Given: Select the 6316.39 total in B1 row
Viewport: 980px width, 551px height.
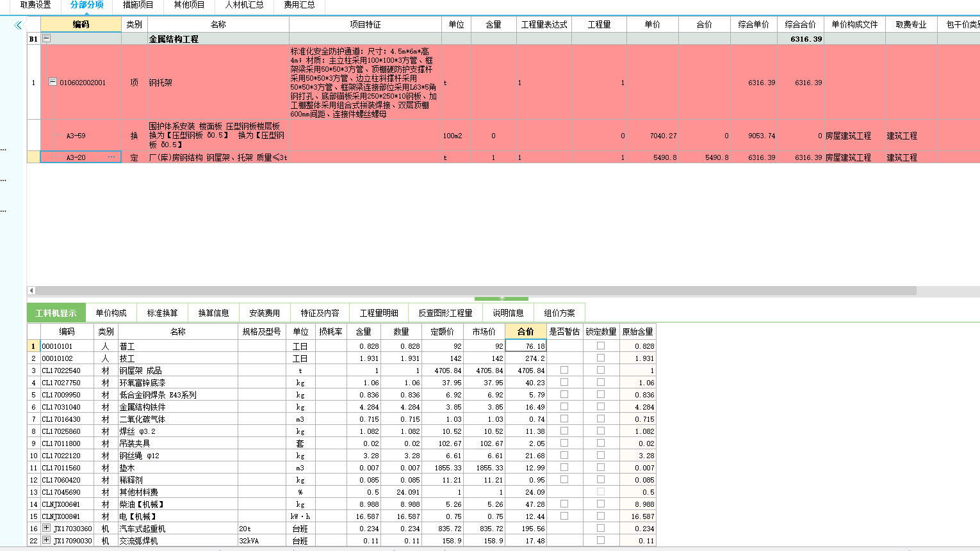Looking at the screenshot, I should point(801,39).
